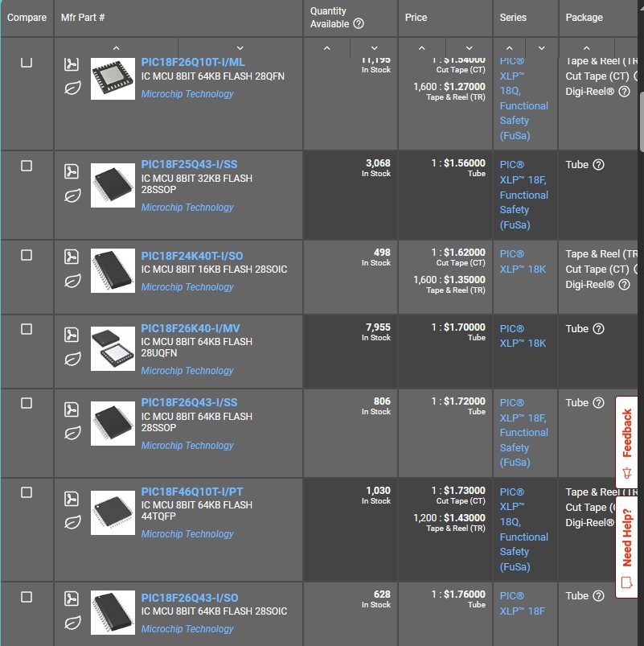The image size is (644, 646).
Task: Open the Need Help? side tab
Action: (x=626, y=547)
